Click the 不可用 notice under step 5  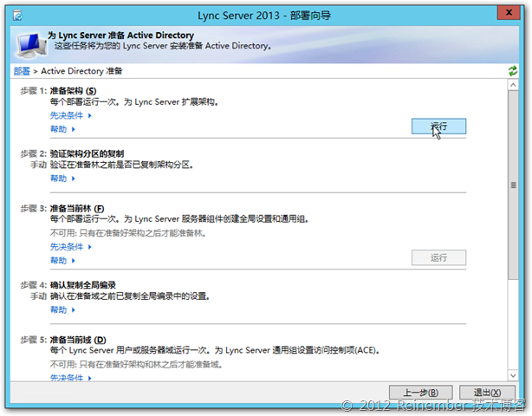(x=136, y=364)
